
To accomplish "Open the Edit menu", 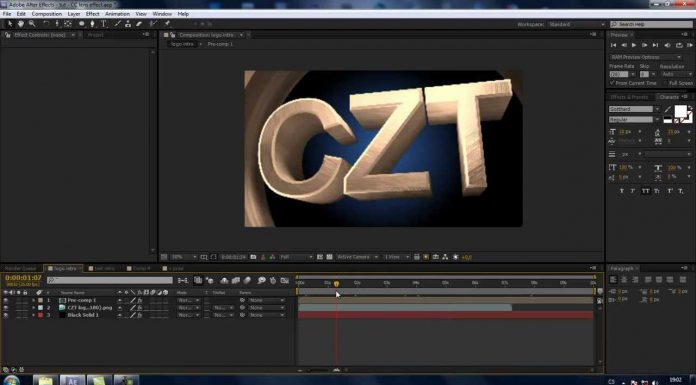I will click(x=21, y=14).
